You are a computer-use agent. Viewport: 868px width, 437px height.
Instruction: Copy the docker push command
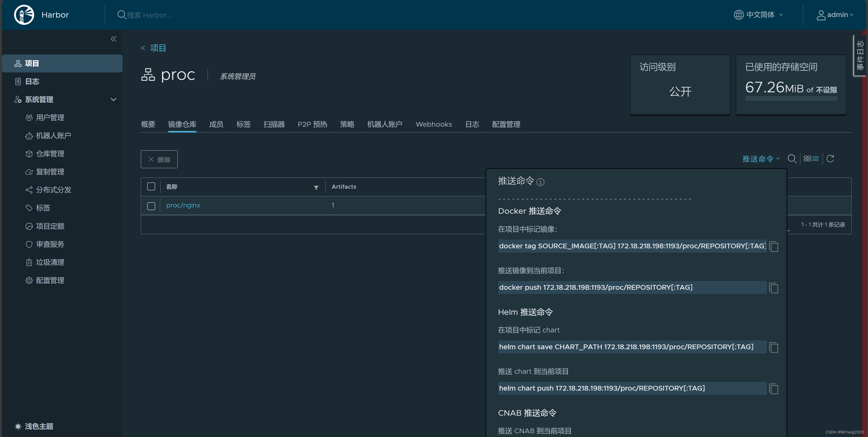[774, 288]
